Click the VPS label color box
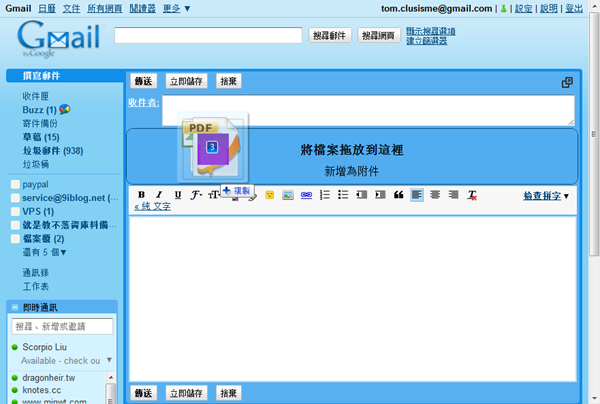The height and width of the screenshot is (404, 600). tap(15, 212)
